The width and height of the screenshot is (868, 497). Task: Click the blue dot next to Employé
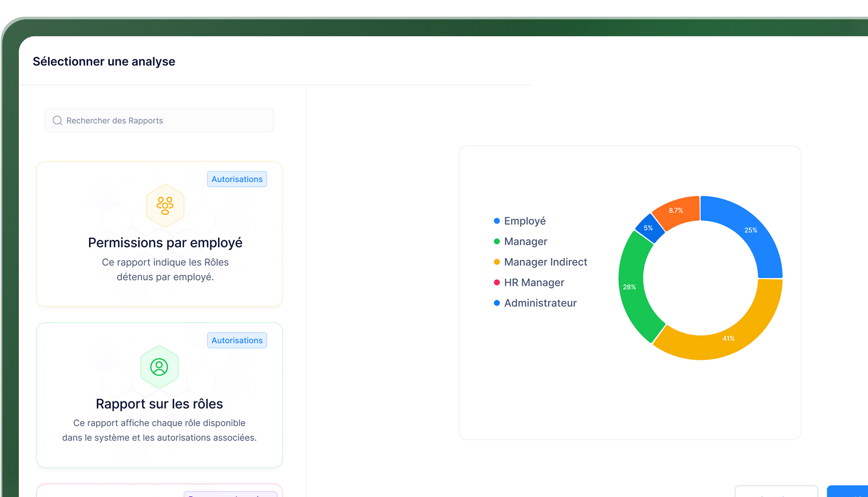[x=497, y=221]
